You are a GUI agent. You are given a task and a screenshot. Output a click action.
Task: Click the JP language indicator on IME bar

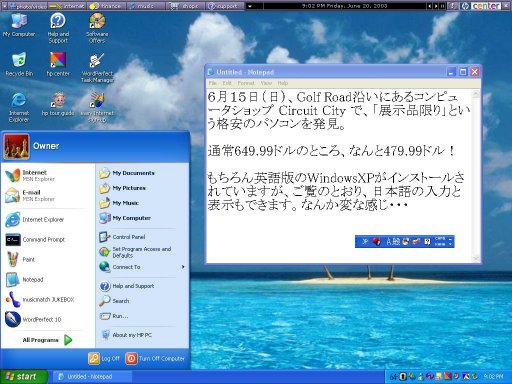(365, 241)
